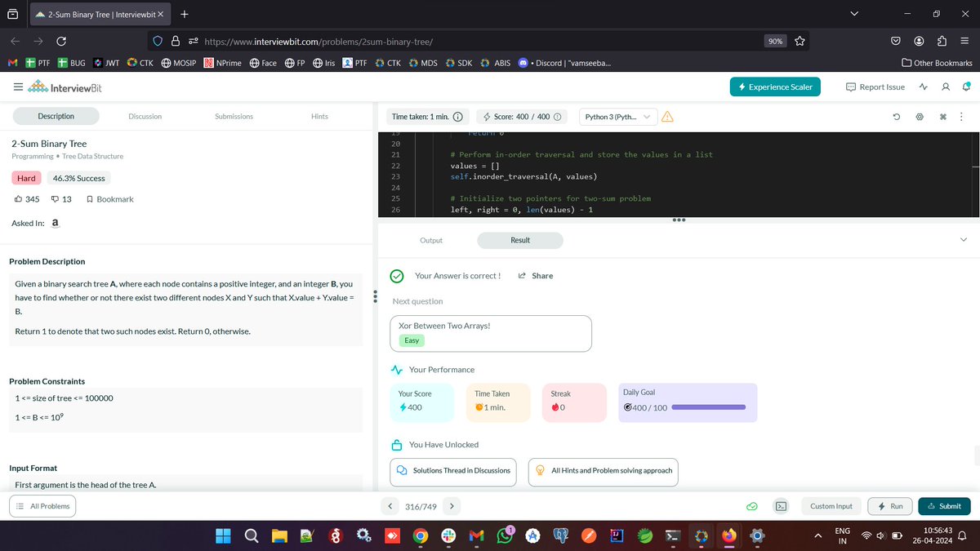Screen dimensions: 980x551
Task: Check the time-taken info tooltip icon
Action: tap(461, 116)
